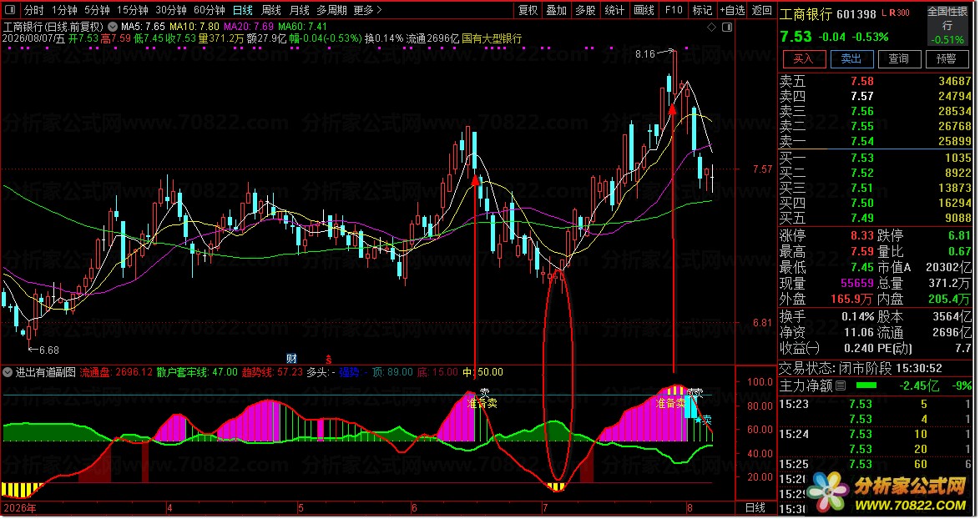Open the chart settings arrow beside 前复权
Screen dimensions: 980x519
coord(113,27)
